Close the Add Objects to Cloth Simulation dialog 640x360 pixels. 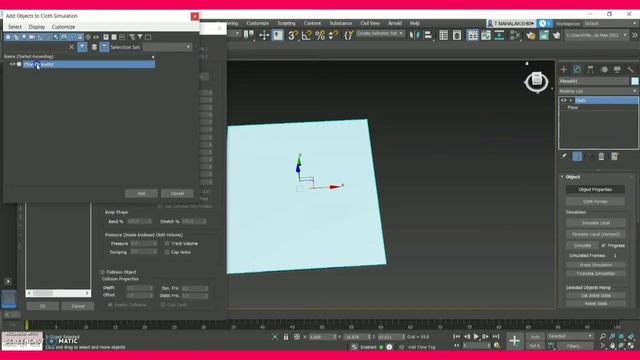click(x=195, y=16)
